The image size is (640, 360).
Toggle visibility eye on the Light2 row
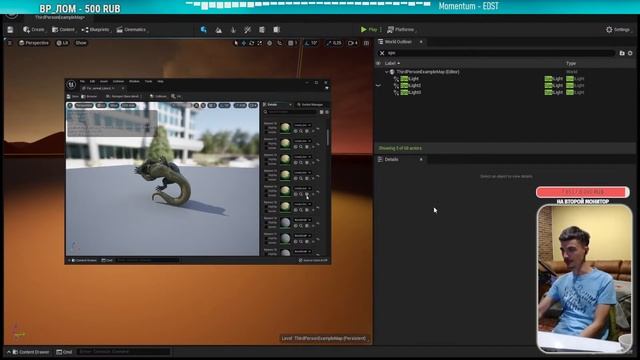click(378, 85)
